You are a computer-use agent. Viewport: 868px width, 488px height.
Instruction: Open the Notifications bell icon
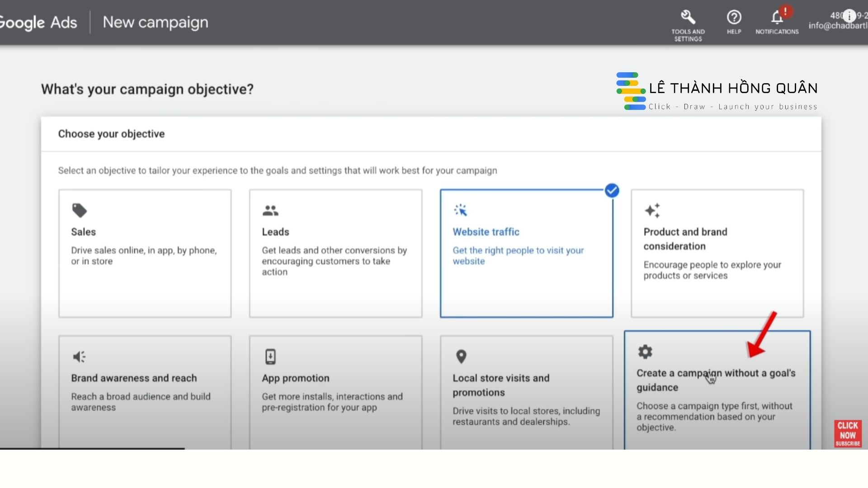[777, 18]
